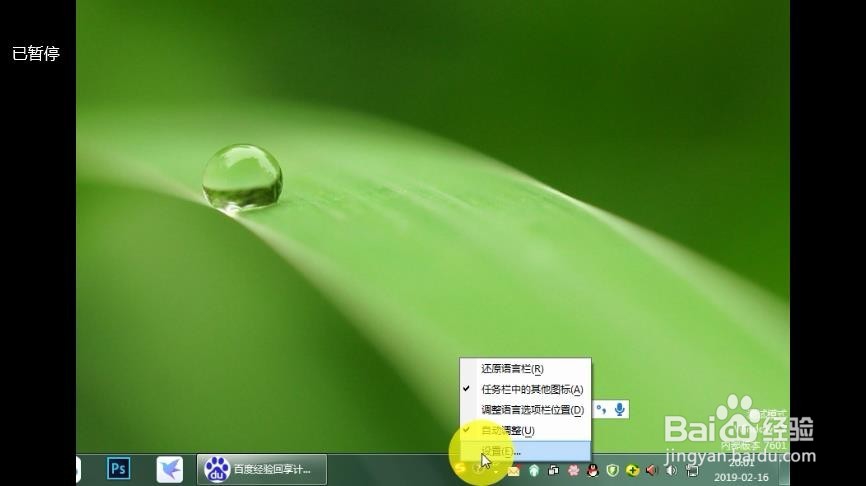Switch to 百度经验回享计... taskbar window
Screen dimensions: 866x486
pos(262,469)
